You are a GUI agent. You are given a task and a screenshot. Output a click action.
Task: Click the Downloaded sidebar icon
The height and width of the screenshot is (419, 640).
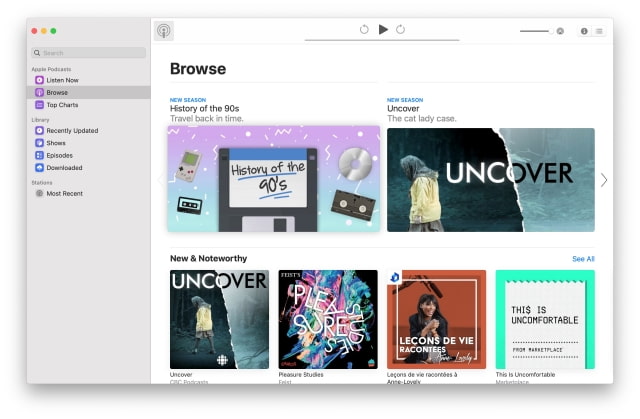(39, 168)
